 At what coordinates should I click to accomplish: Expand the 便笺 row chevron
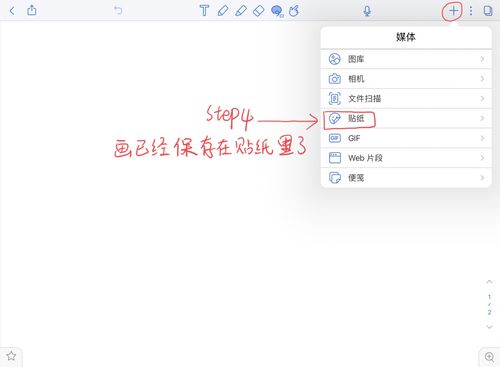482,178
